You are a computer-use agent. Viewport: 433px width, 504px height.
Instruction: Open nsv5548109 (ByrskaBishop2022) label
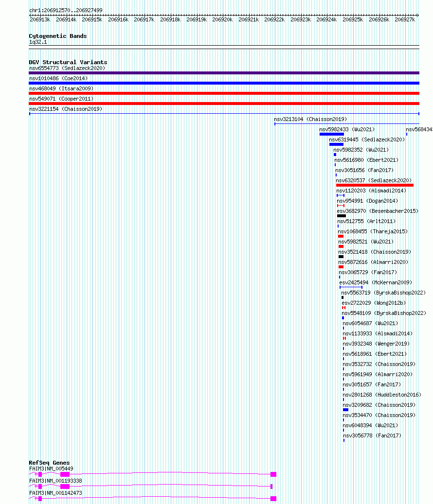click(x=384, y=313)
